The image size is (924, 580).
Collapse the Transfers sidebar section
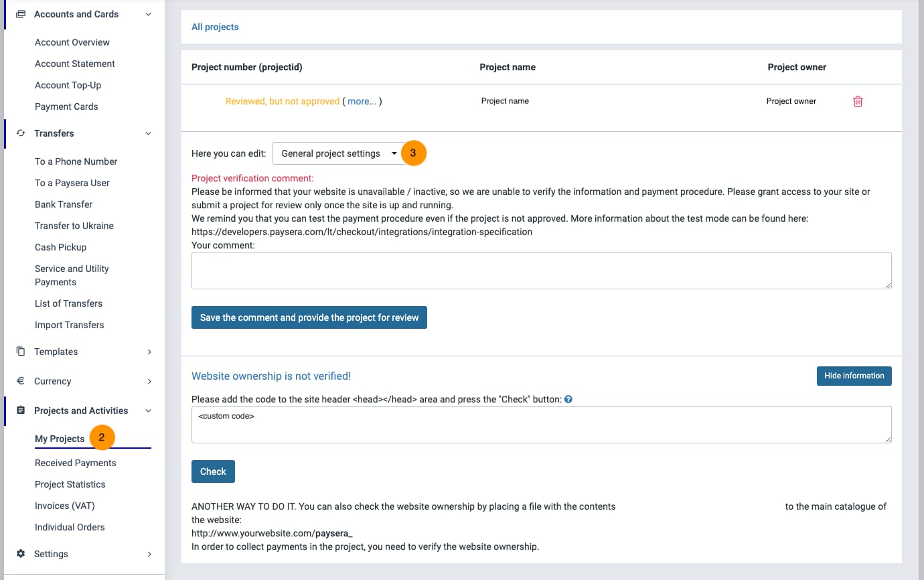(x=149, y=133)
